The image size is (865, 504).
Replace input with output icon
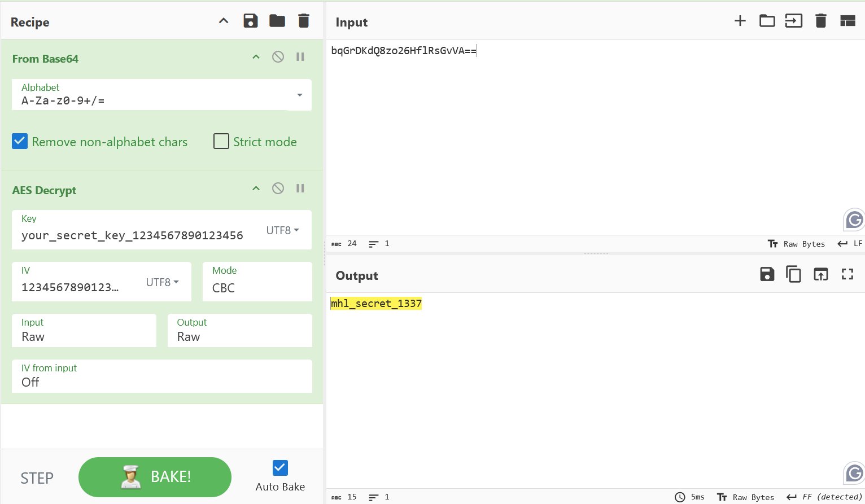pyautogui.click(x=820, y=274)
